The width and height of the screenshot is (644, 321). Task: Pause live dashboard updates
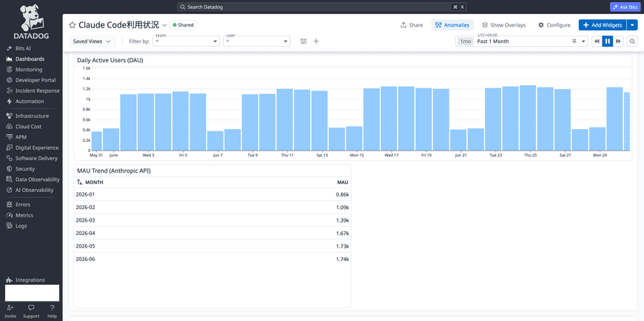point(608,42)
